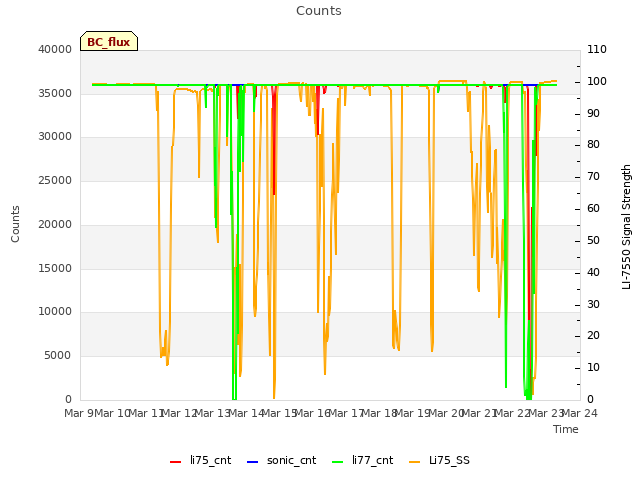This screenshot has width=640, height=480.
Task: Click the 100 right axis tick
Action: pos(597,81)
